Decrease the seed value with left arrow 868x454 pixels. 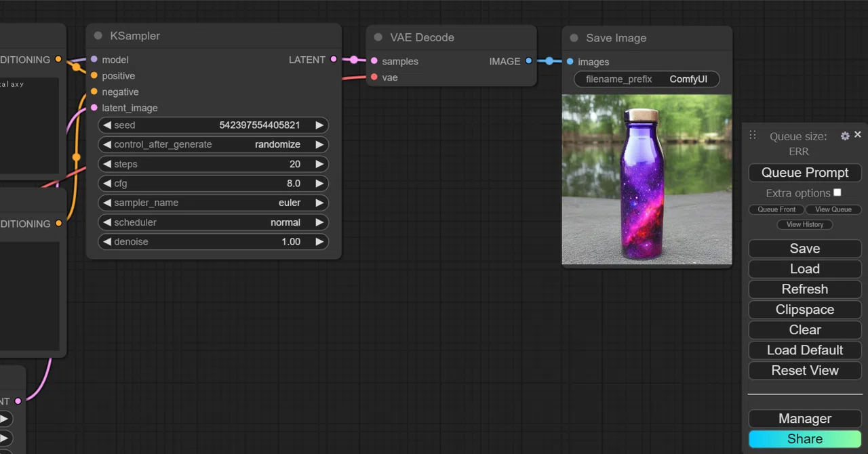106,125
